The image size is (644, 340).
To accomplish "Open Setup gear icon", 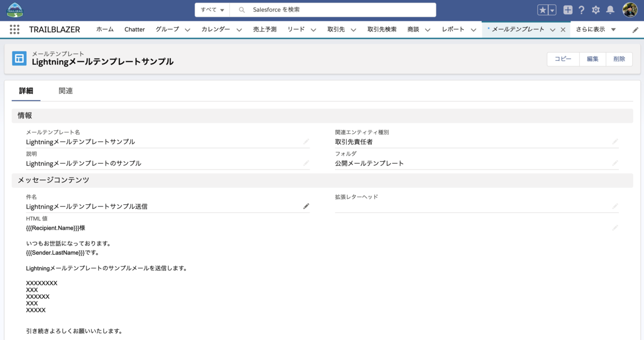I will [596, 10].
